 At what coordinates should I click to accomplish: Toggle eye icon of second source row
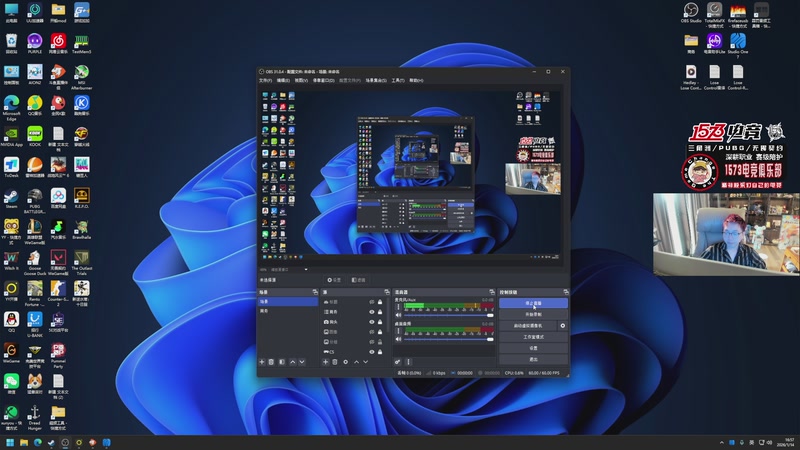coord(372,312)
